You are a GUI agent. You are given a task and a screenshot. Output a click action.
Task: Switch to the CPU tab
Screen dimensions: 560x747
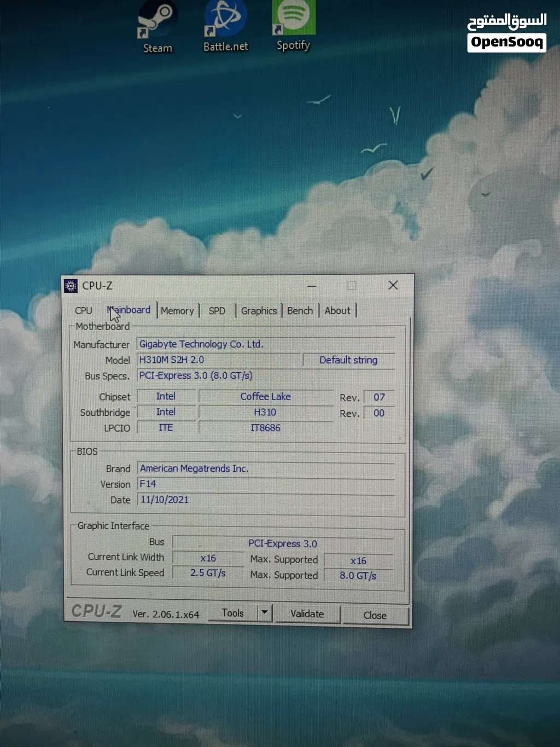[x=83, y=310]
